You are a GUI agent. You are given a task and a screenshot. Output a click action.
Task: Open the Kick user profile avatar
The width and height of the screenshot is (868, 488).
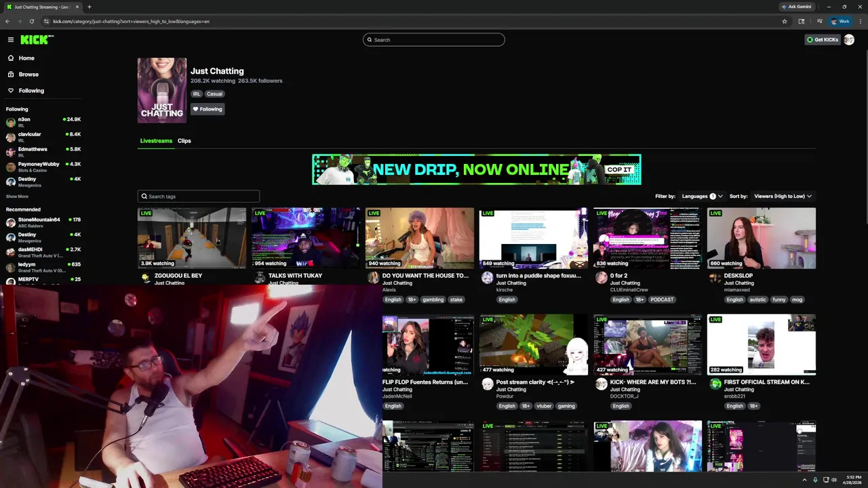pyautogui.click(x=849, y=40)
